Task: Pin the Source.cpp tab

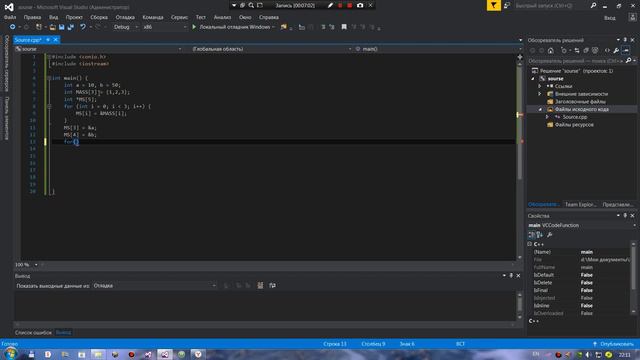Action: (48, 40)
